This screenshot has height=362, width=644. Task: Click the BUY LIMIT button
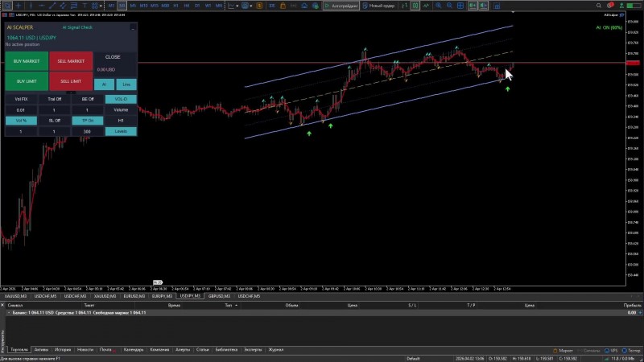point(27,81)
